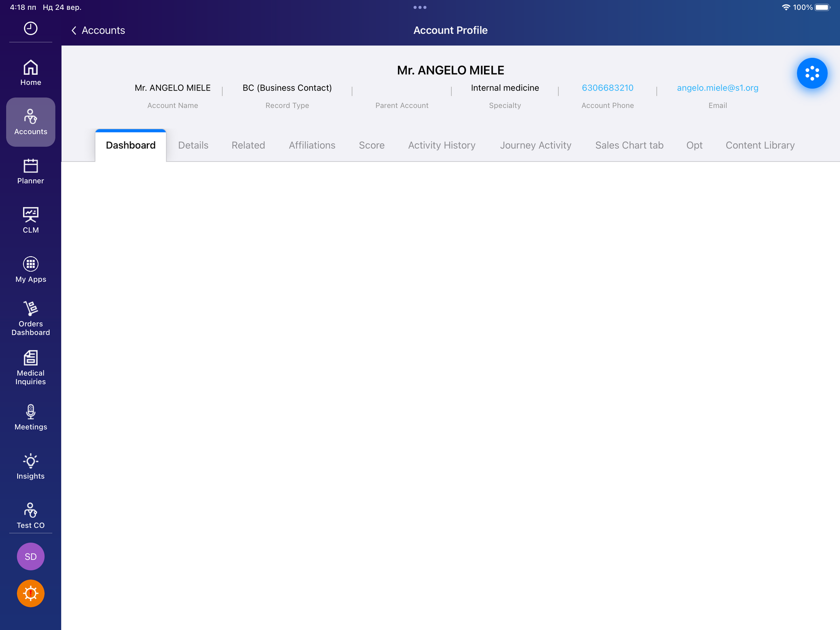Open the Score tab
840x630 pixels.
click(372, 145)
